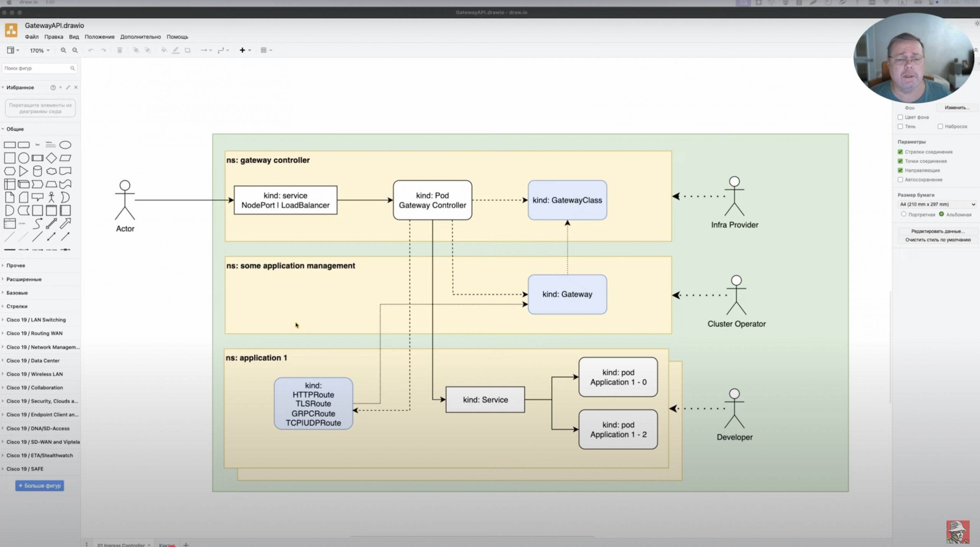This screenshot has width=980, height=547.
Task: Open the Файл menu
Action: tap(32, 37)
